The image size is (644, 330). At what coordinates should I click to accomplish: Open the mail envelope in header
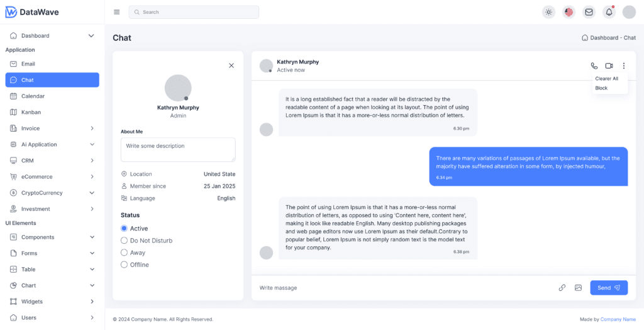tap(589, 12)
